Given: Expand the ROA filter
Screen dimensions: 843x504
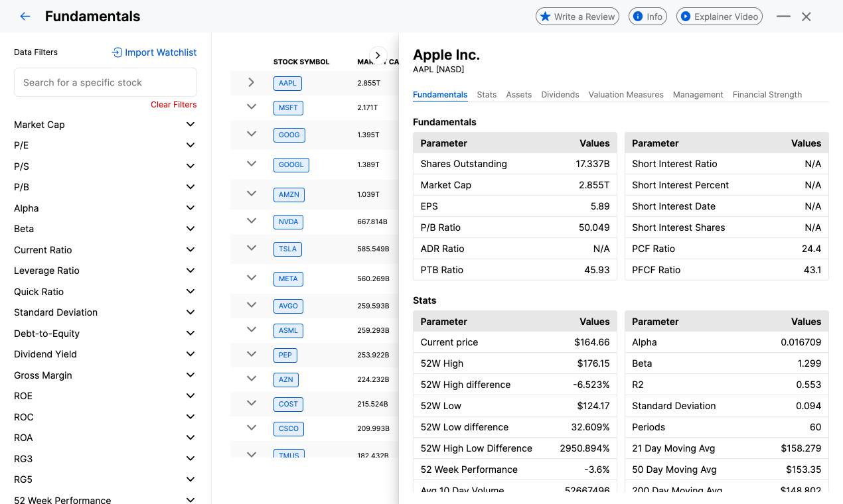Looking at the screenshot, I should (x=106, y=438).
